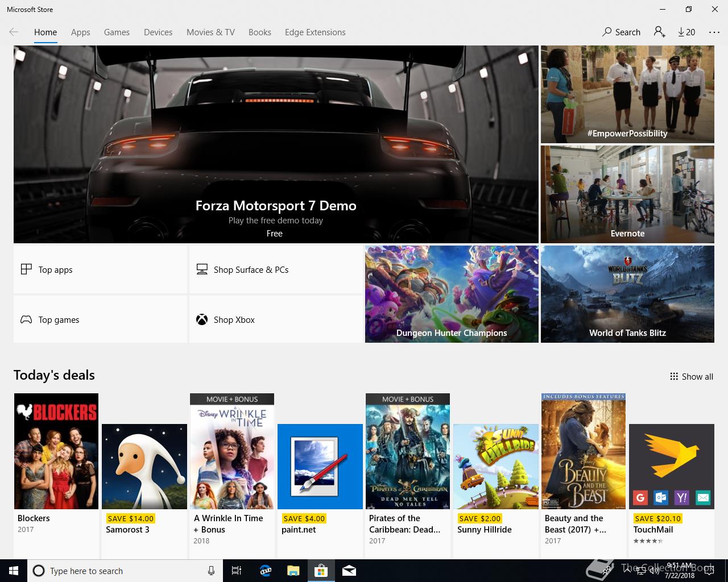Activate the taskbar microphone icon
728x582 pixels.
coord(211,571)
